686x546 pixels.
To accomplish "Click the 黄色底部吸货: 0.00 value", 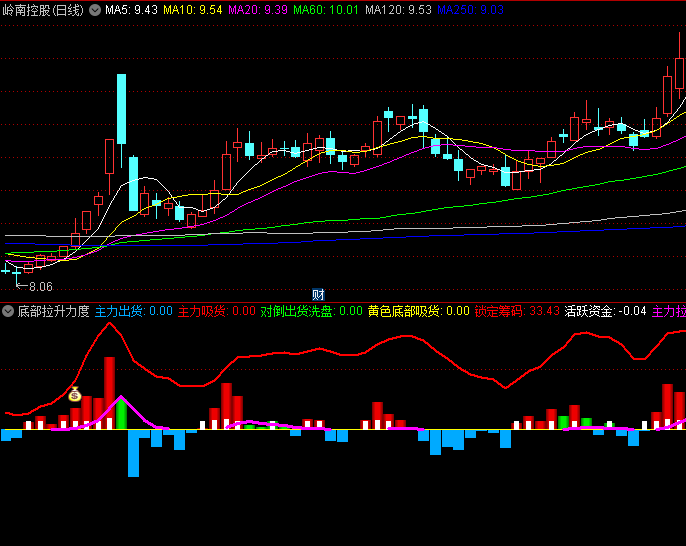I will tap(419, 312).
